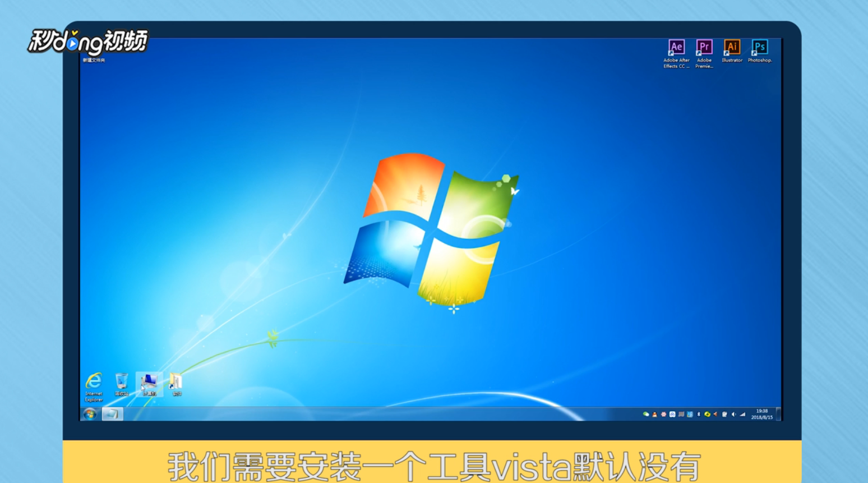Click the taskbar clock 19:38

[x=762, y=414]
